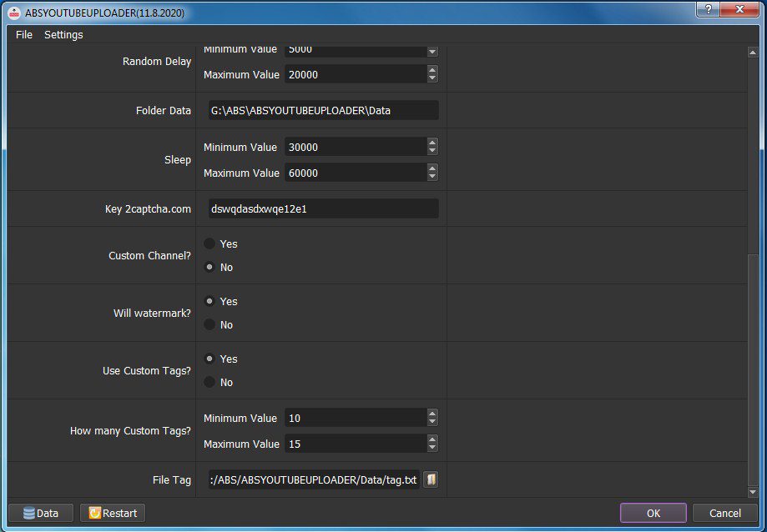Decrease Custom Tags Maximum Value with down arrow
The image size is (767, 532).
pos(432,448)
